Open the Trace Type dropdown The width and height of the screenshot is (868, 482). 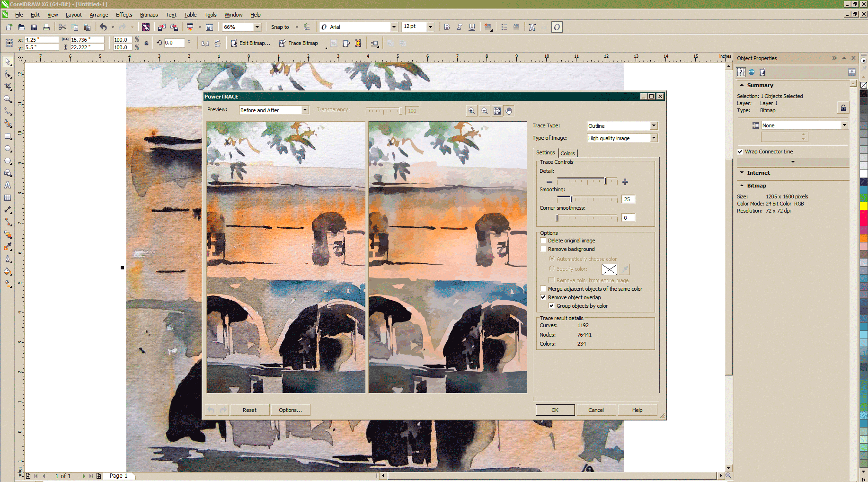coord(654,125)
